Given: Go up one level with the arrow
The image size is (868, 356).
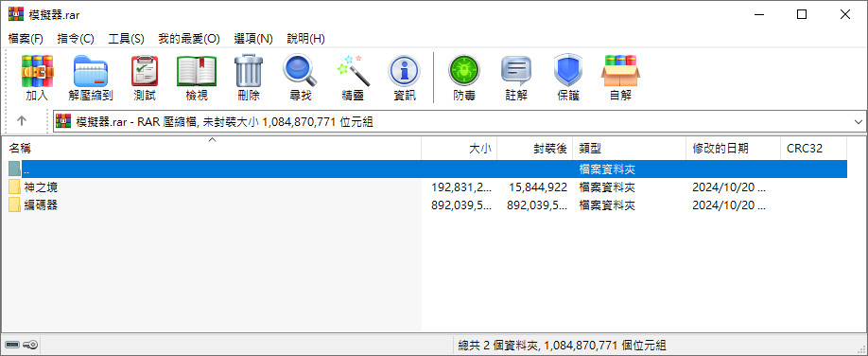Looking at the screenshot, I should pos(22,120).
